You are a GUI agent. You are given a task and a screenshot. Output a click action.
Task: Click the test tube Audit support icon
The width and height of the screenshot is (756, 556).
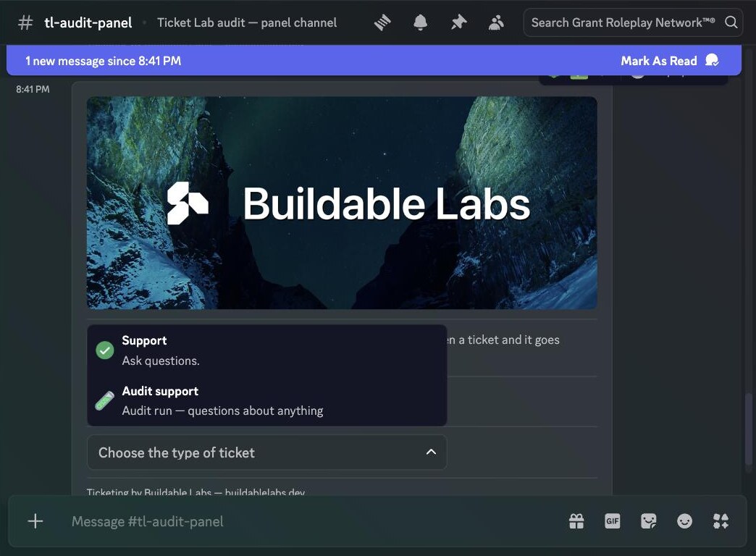tap(104, 400)
